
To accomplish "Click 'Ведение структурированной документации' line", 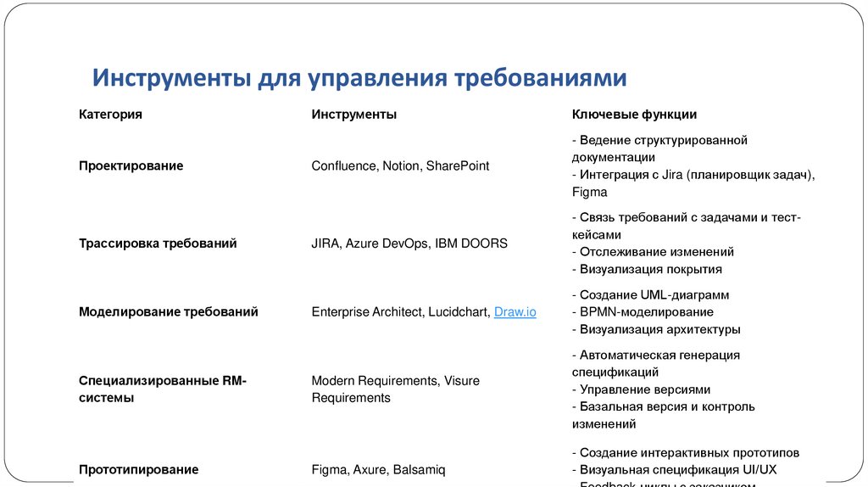I will point(659,148).
